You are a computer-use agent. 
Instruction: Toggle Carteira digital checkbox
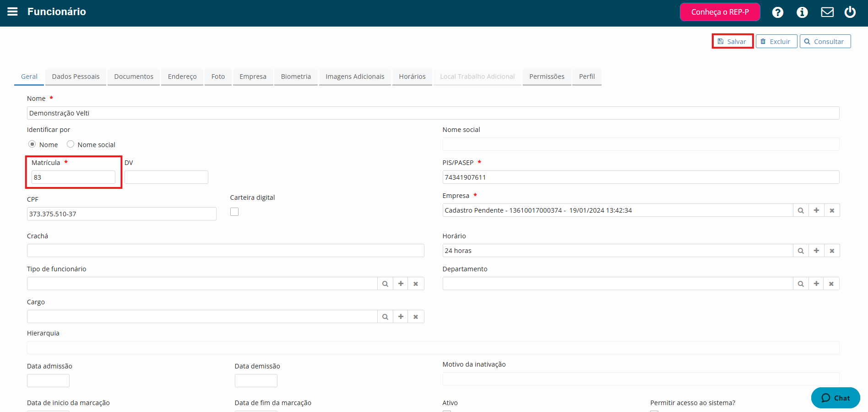tap(234, 212)
